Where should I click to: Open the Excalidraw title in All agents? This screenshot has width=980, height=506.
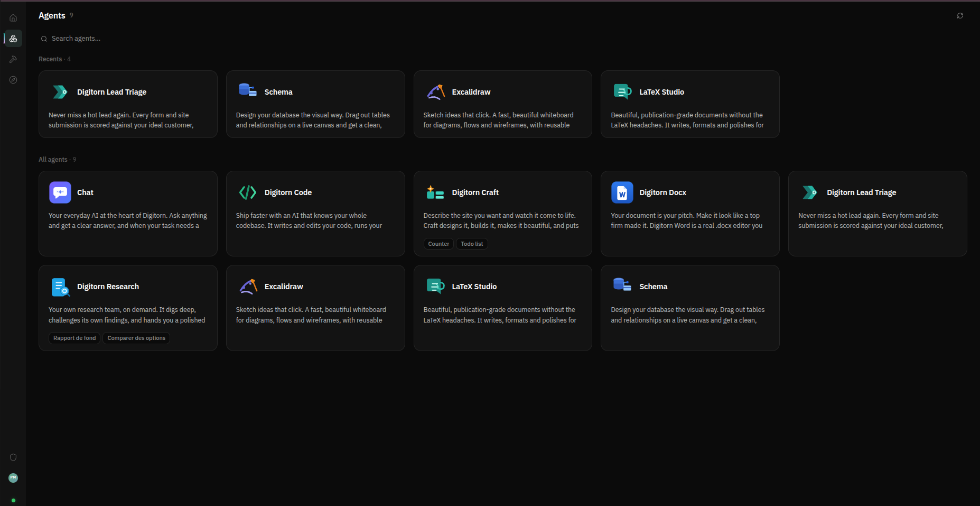(284, 287)
